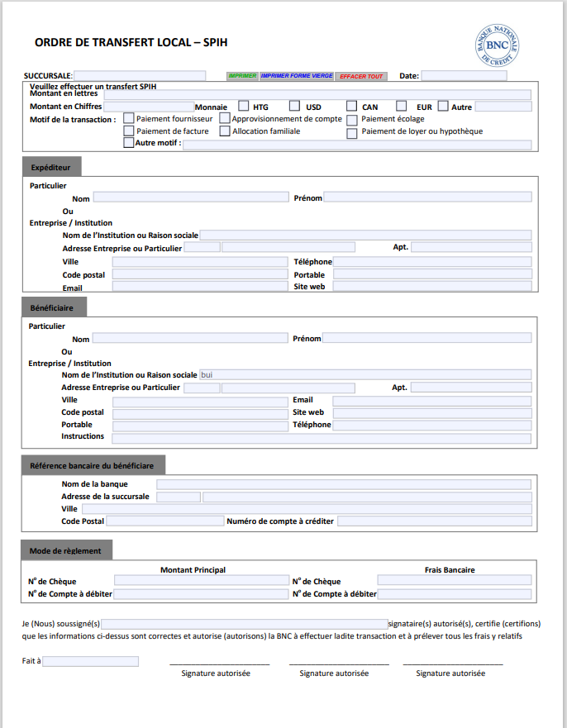Select Paiement de loyer ou hypothèque checkbox
The width and height of the screenshot is (567, 728).
point(352,132)
